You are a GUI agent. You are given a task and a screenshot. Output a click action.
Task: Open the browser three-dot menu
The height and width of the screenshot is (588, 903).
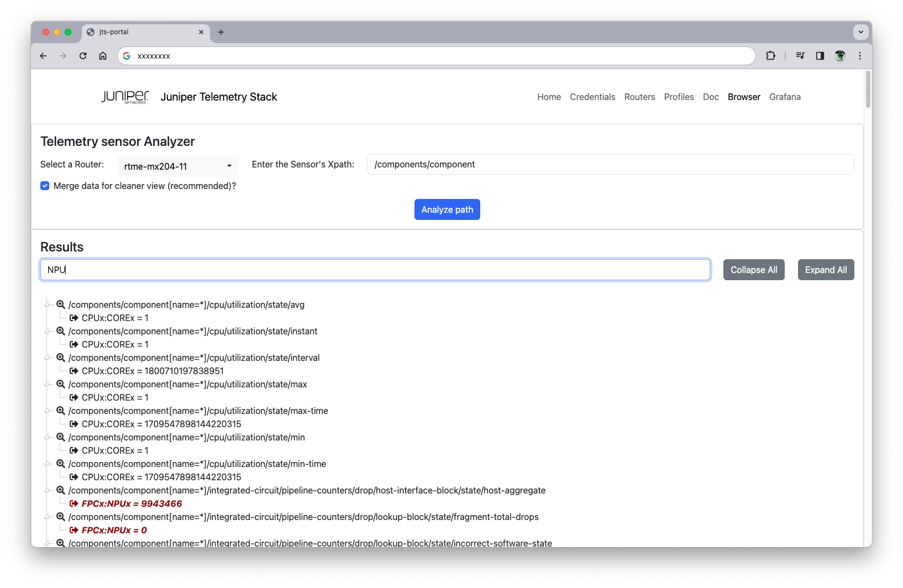tap(860, 56)
